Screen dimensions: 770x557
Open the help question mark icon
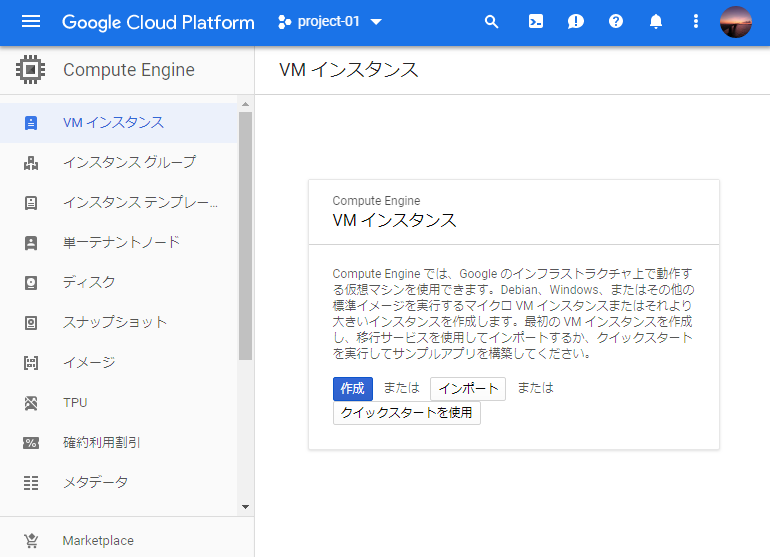click(616, 22)
